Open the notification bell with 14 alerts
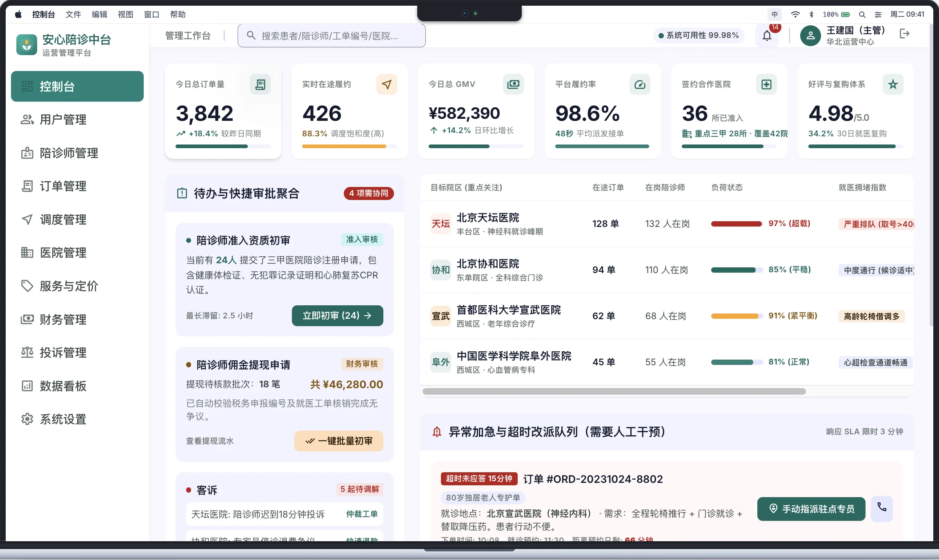 767,36
